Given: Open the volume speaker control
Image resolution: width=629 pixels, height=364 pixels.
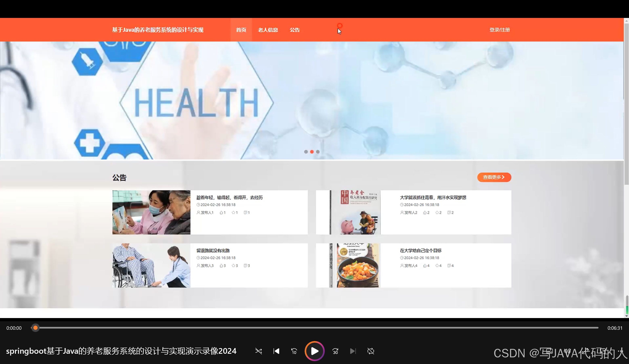Looking at the screenshot, I should point(567,351).
